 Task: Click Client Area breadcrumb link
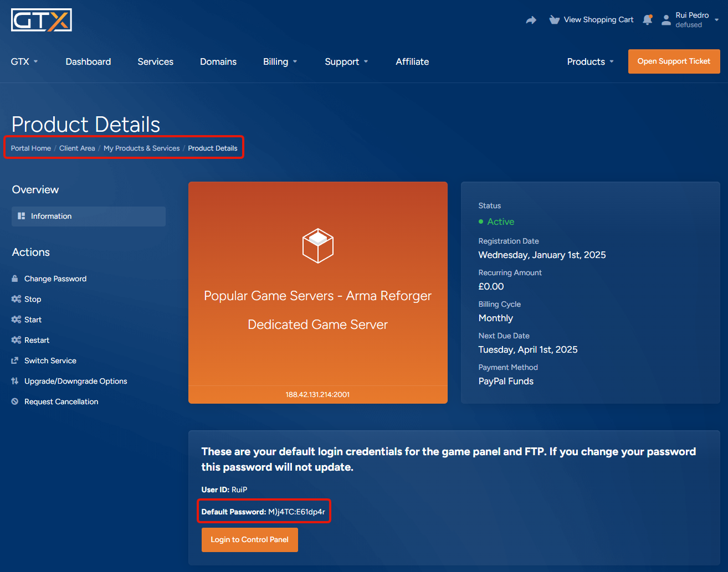pyautogui.click(x=77, y=148)
